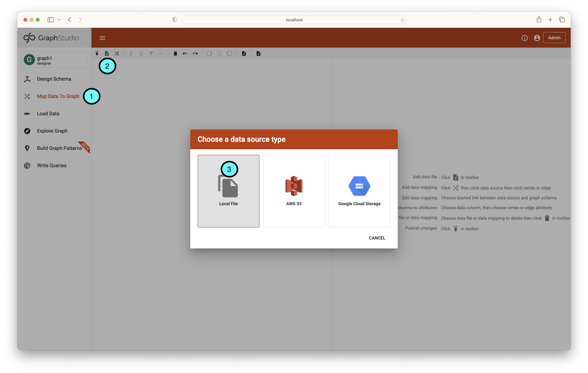This screenshot has width=588, height=373.
Task: Click the sigma token function toolbar icon
Action: tap(131, 53)
